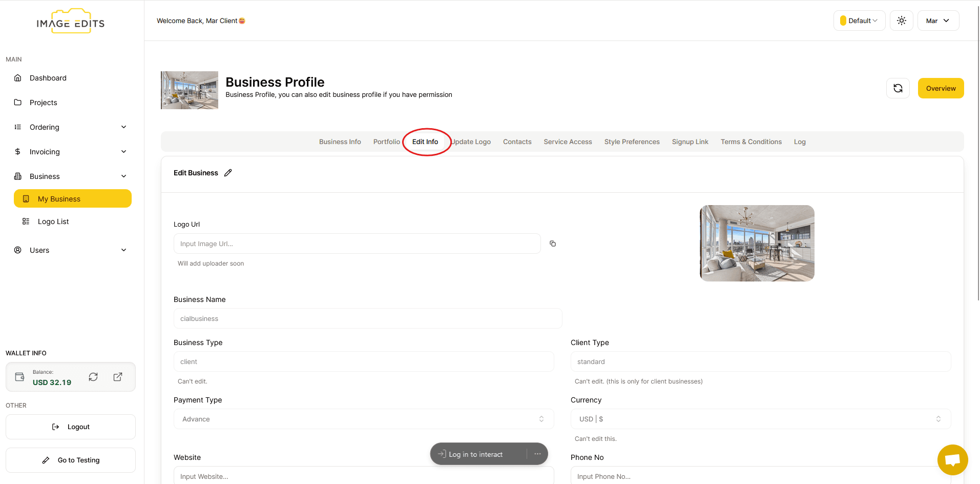This screenshot has width=980, height=484.
Task: Expand the Invoicing sidebar section
Action: pos(71,152)
